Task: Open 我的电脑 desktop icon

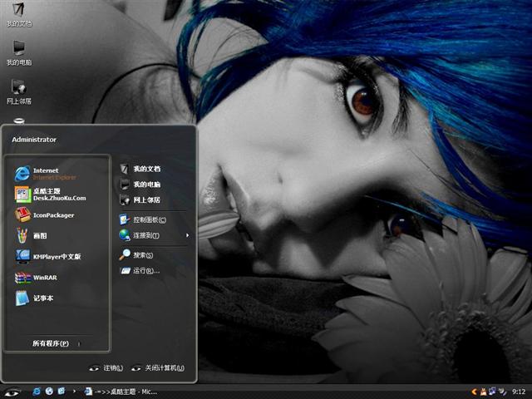Action: point(18,51)
